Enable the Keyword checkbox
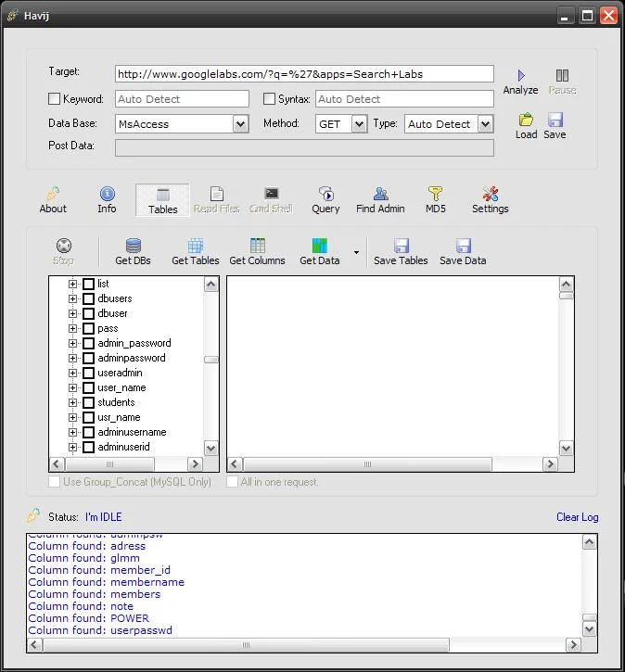This screenshot has height=672, width=625. (x=54, y=99)
